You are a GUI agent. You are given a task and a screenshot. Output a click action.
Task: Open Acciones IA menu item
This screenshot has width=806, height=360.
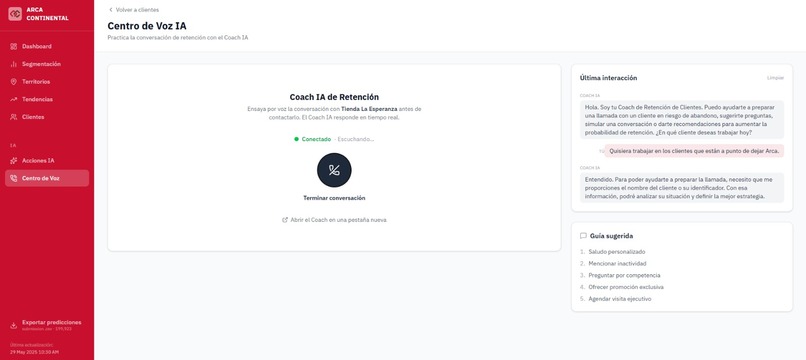pos(47,160)
